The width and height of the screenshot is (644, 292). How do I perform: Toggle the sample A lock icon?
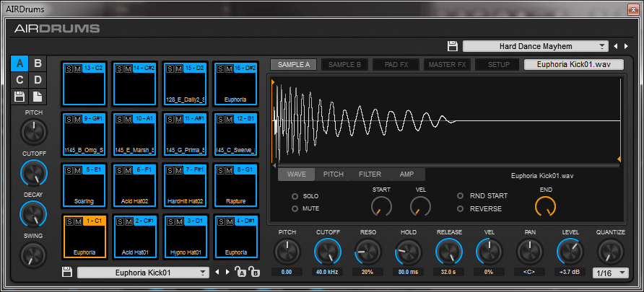pyautogui.click(x=240, y=272)
